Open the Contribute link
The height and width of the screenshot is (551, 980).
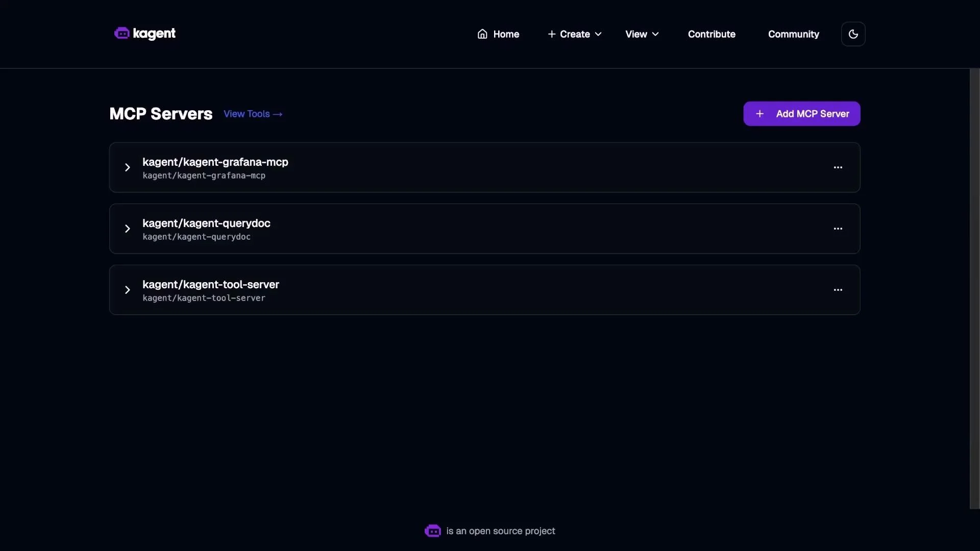coord(712,34)
